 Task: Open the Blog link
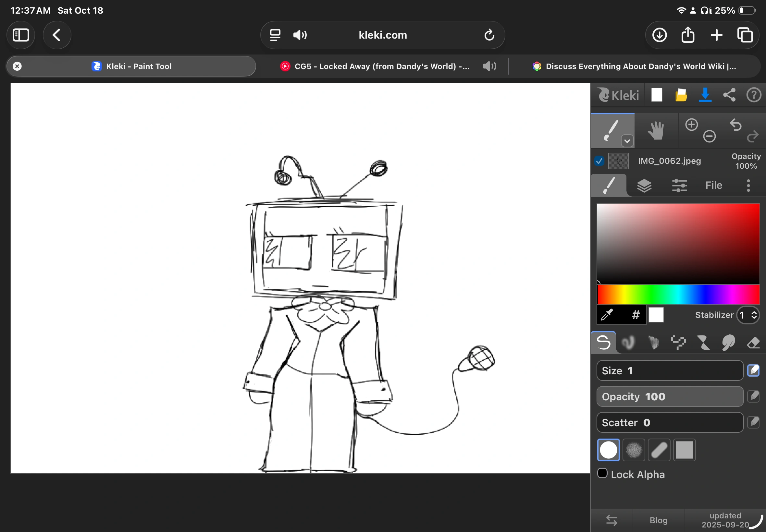pos(658,520)
